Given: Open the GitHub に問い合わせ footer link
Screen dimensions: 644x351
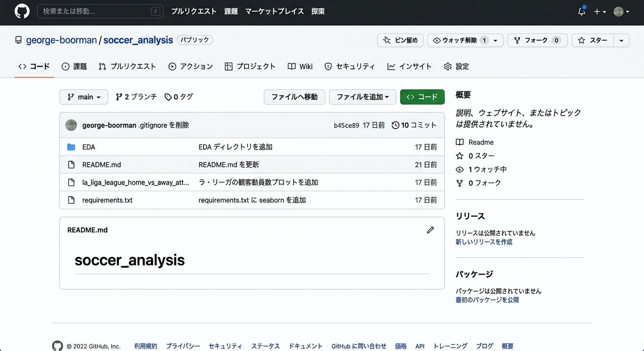Looking at the screenshot, I should [359, 346].
